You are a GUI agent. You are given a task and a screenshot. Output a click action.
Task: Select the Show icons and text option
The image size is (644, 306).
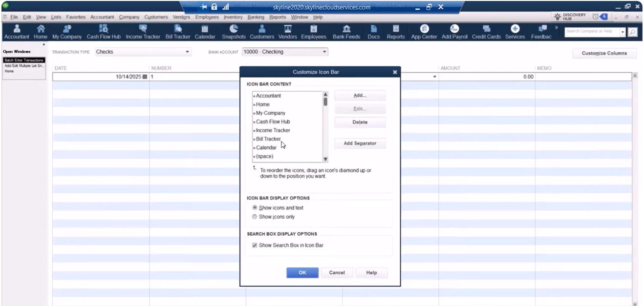254,208
